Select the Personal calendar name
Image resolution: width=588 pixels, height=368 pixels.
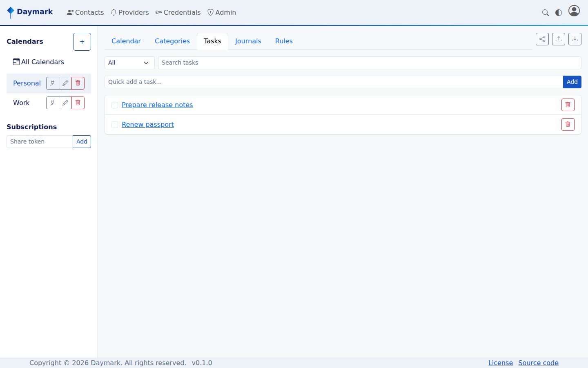[x=27, y=83]
